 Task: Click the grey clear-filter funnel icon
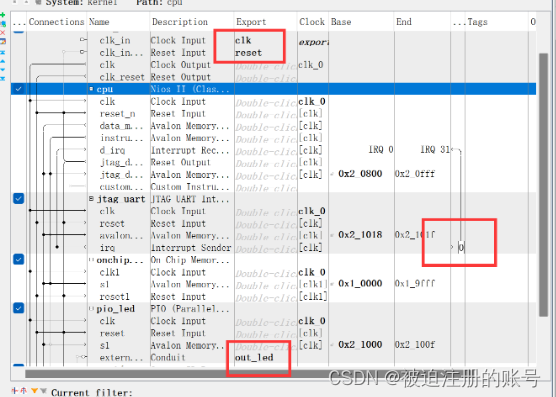click(43, 391)
